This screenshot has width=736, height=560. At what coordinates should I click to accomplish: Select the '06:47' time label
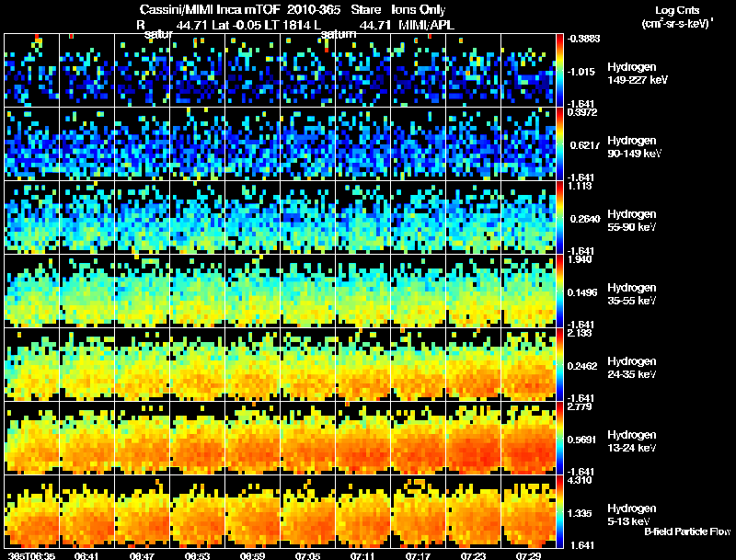(x=142, y=555)
